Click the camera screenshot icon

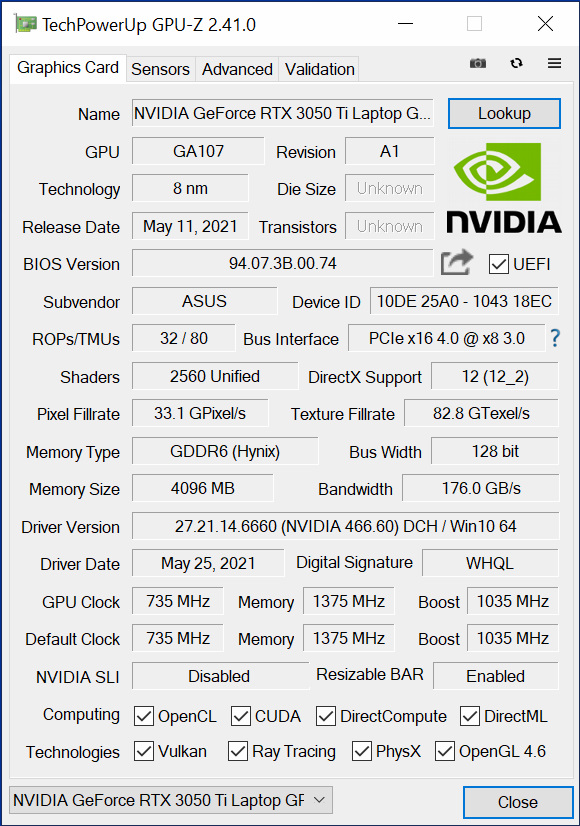coord(478,63)
